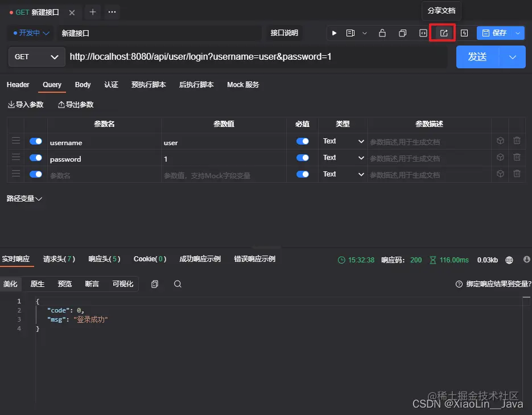
Task: Toggle the password parameter enable switch
Action: coord(36,158)
